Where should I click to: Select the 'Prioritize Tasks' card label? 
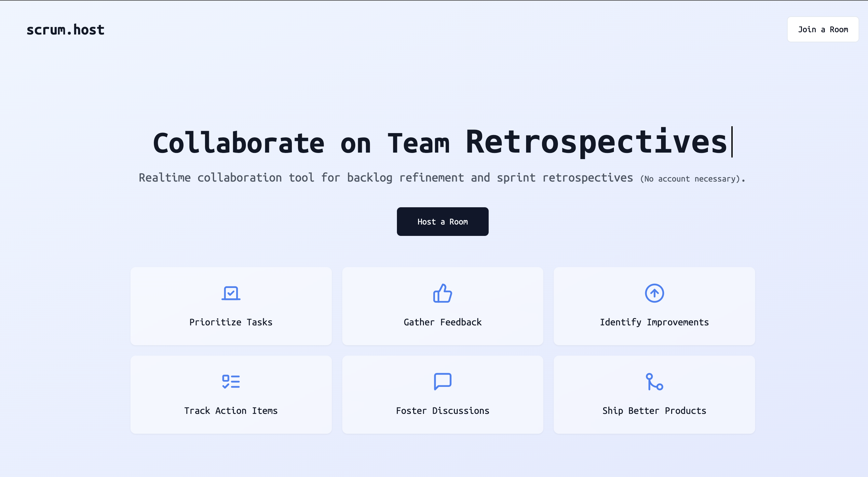(231, 322)
